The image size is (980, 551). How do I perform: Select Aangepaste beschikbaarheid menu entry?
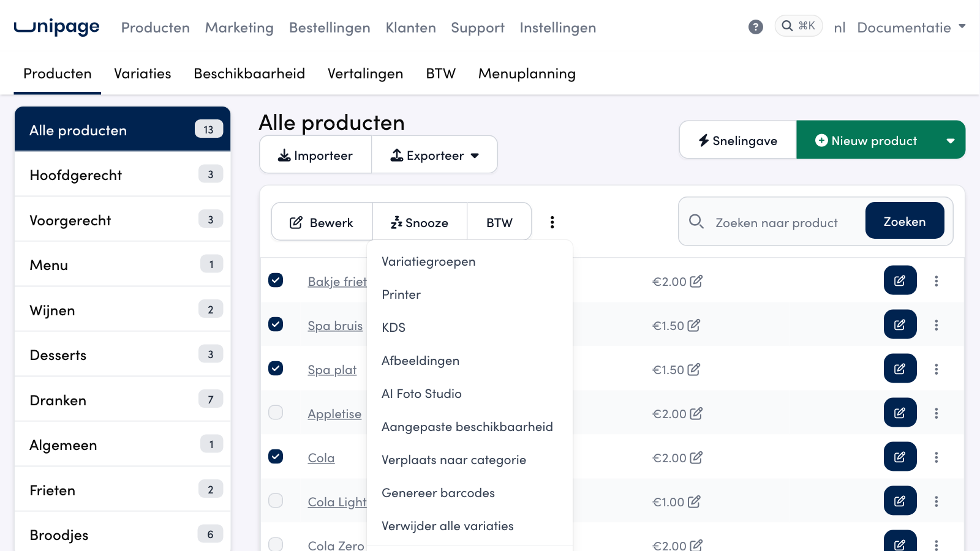(470, 427)
